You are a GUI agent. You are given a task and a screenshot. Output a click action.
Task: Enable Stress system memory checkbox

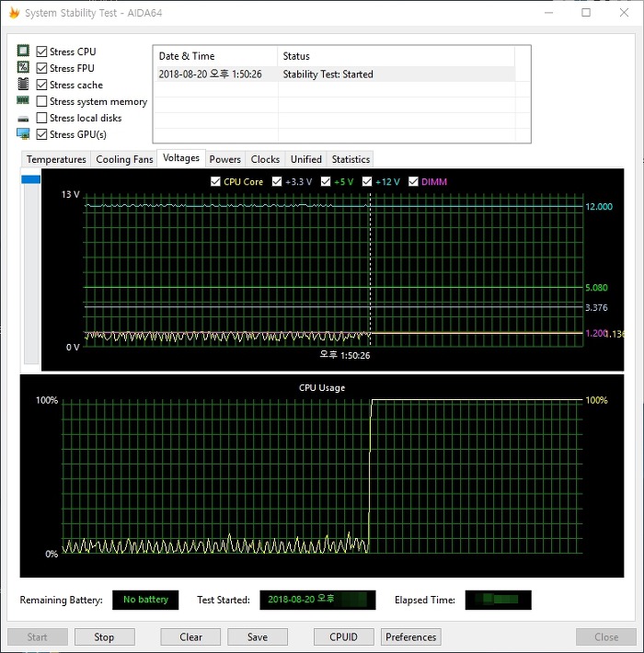pos(41,101)
